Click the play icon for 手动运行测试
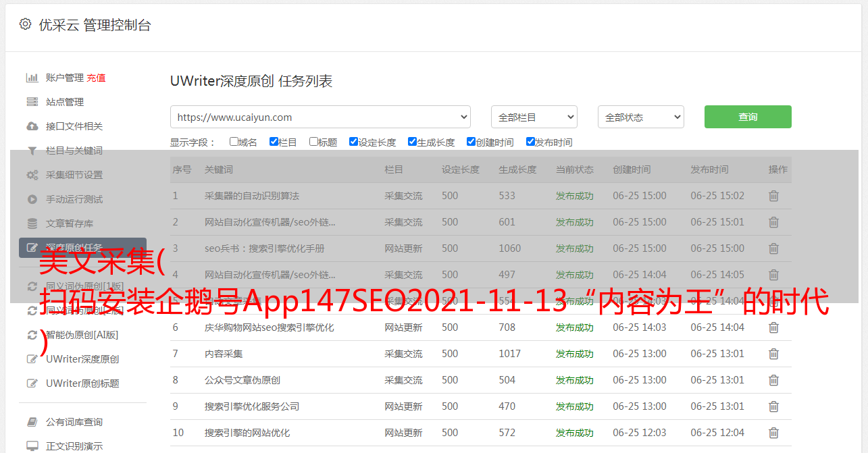Image resolution: width=868 pixels, height=453 pixels. [x=32, y=199]
